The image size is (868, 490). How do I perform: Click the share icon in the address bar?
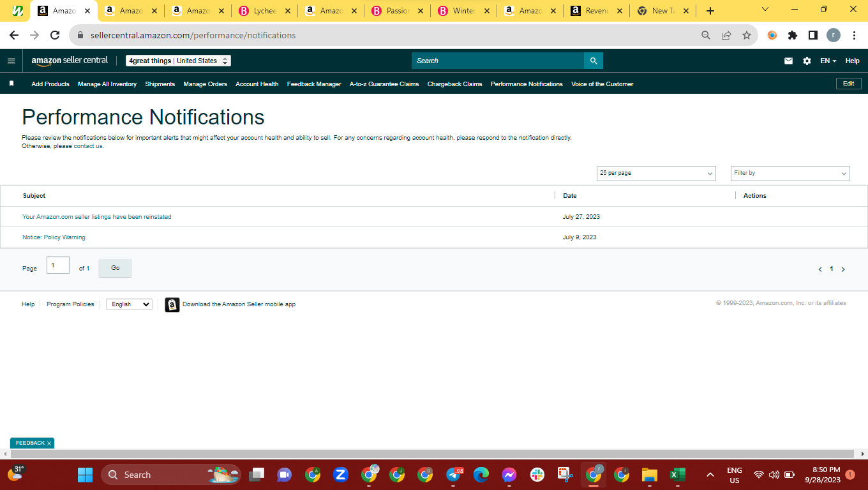726,35
